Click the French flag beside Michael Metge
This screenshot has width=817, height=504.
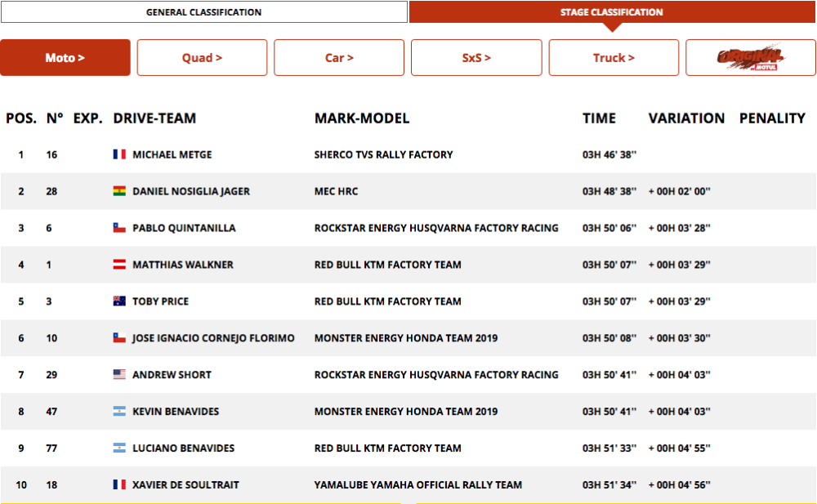tap(119, 154)
